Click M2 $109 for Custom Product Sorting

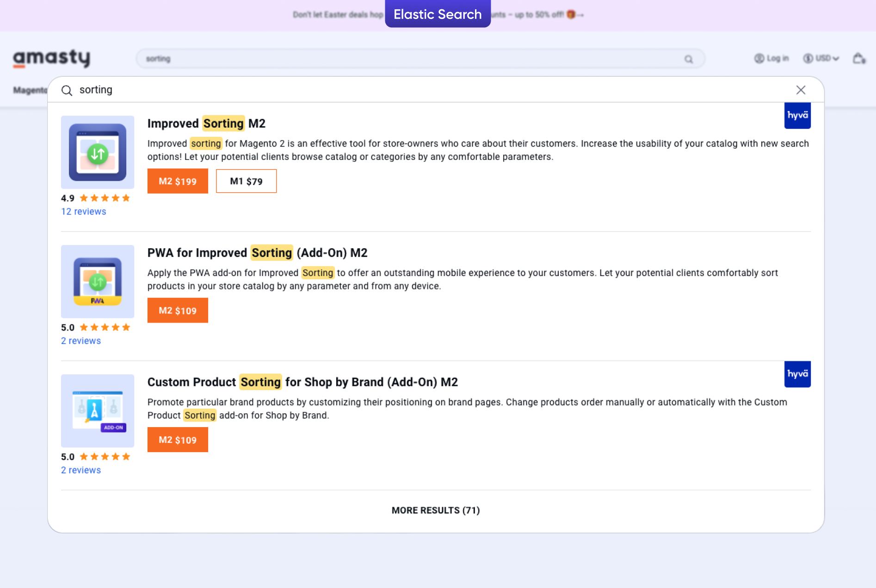[x=178, y=440]
